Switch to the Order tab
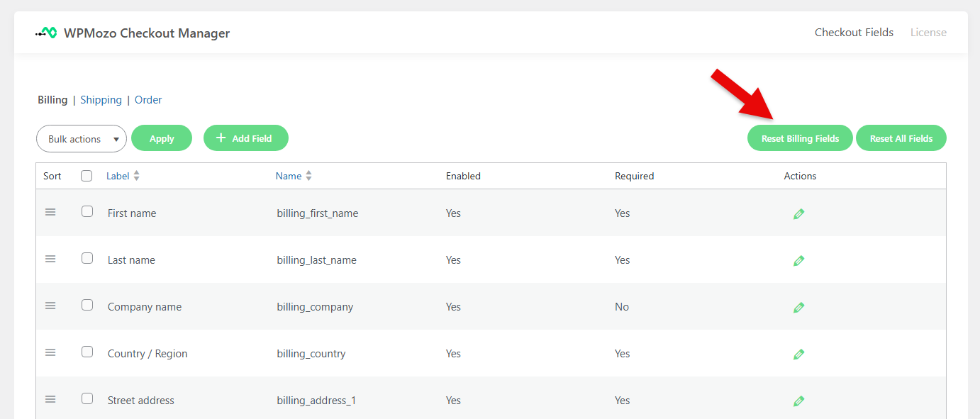Image resolution: width=980 pixels, height=419 pixels. pyautogui.click(x=148, y=100)
